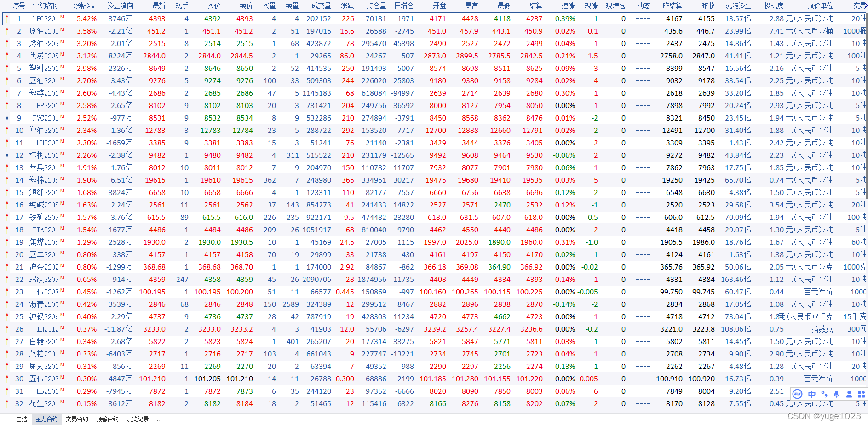Switch punctuation mode in iFLY toolbar

pyautogui.click(x=824, y=394)
